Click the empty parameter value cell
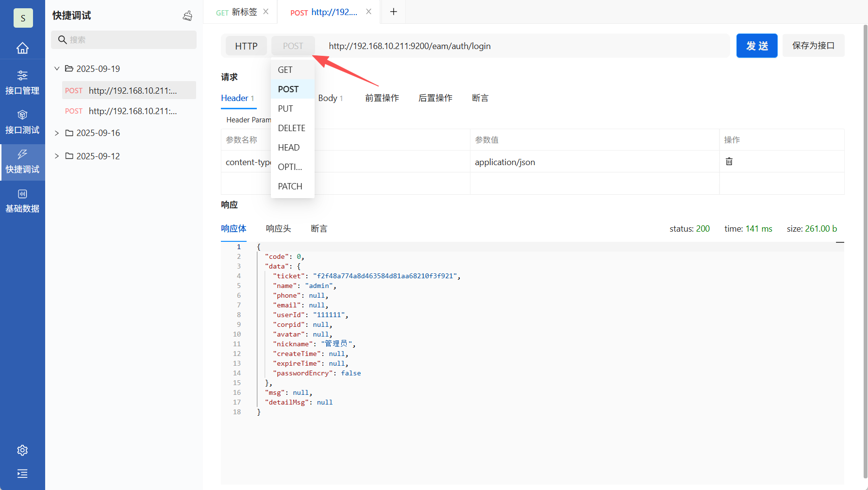Screen dimensions: 868x490 tap(595, 184)
